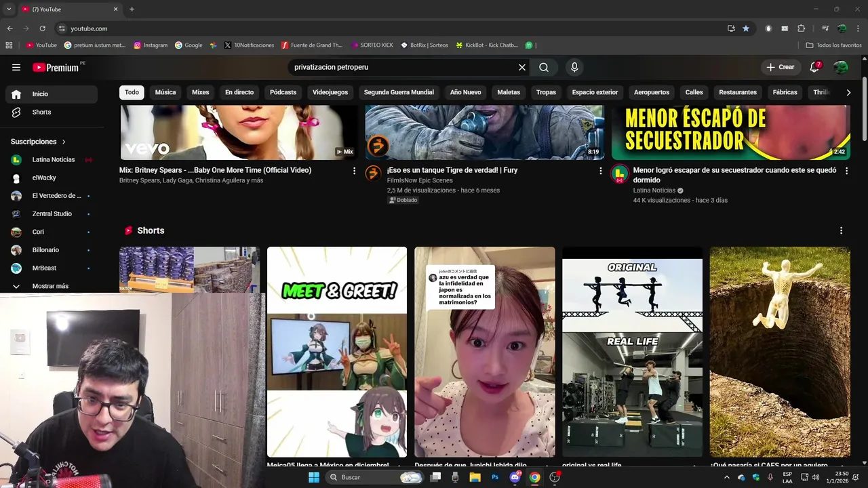Select the Mixes filter chip
Screen dimensions: 868x488
(x=201, y=92)
